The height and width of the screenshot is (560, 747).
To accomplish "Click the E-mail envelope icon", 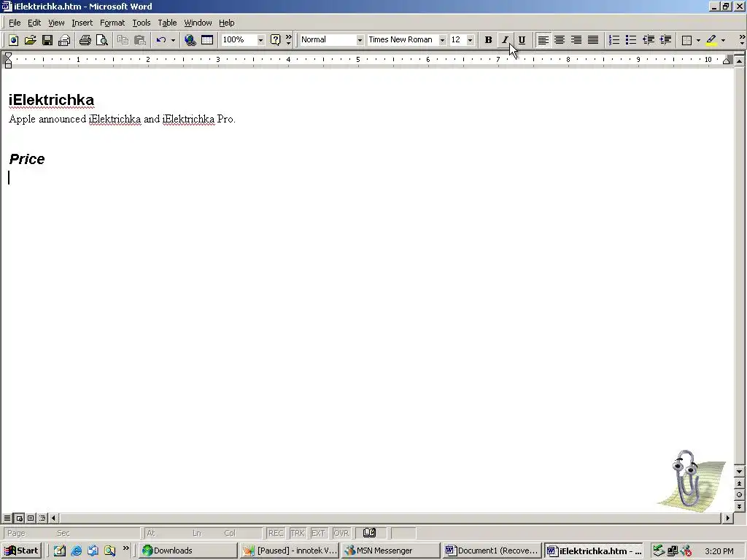I will coord(64,40).
